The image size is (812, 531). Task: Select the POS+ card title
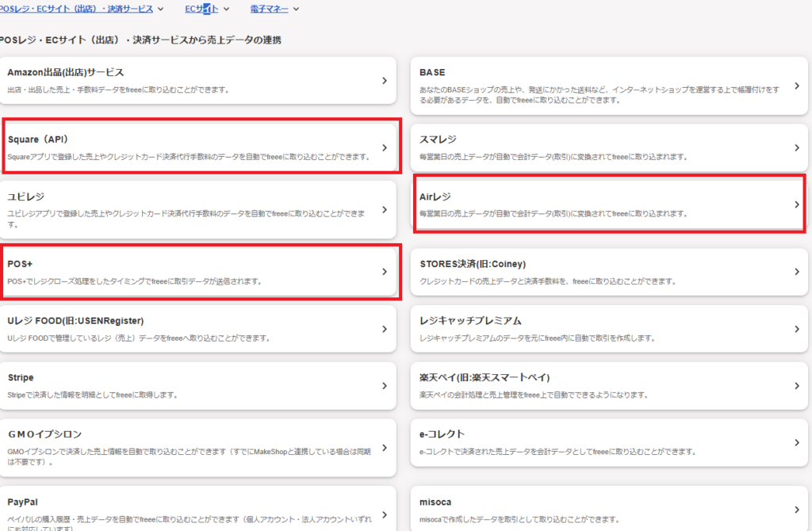[x=20, y=264]
